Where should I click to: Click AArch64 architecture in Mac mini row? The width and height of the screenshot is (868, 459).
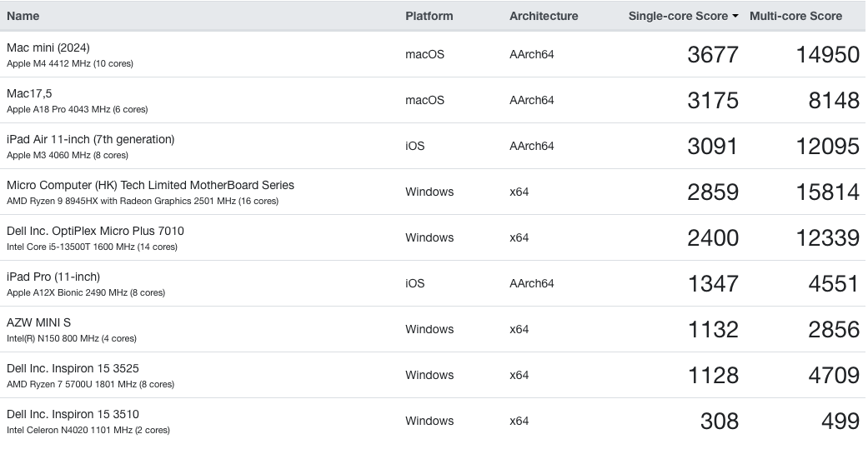pyautogui.click(x=531, y=55)
